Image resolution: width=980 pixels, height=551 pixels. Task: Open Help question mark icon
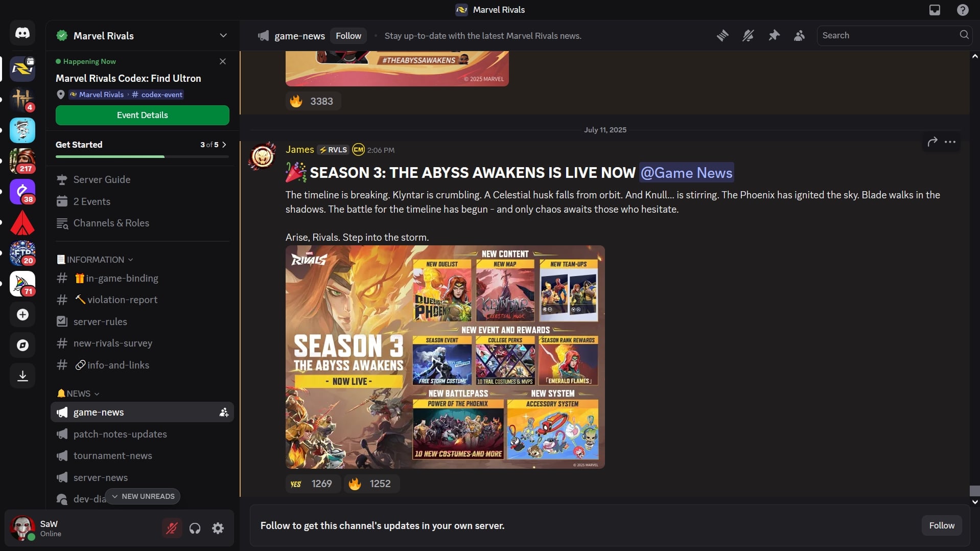tap(963, 10)
